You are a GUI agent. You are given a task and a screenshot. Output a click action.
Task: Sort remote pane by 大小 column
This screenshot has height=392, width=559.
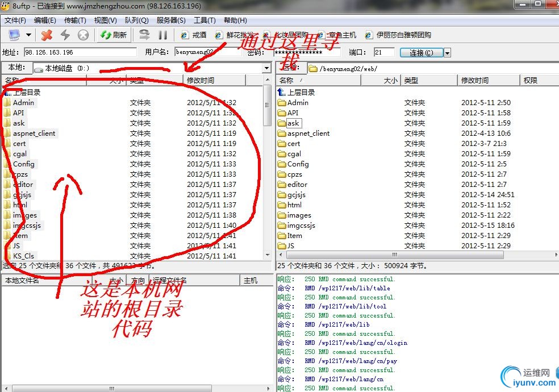(381, 81)
